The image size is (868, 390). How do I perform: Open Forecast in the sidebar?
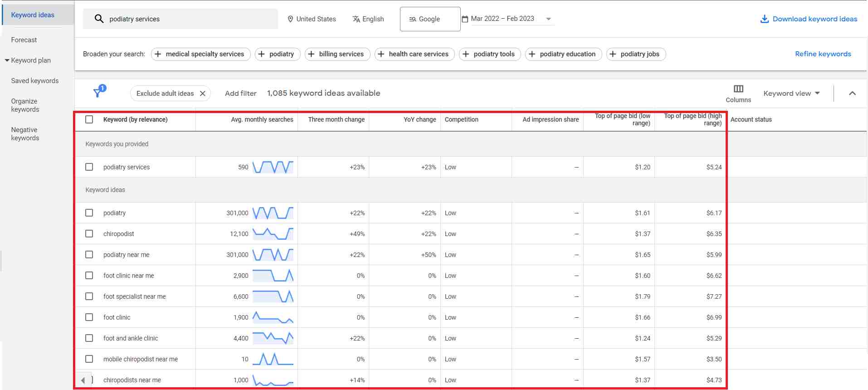pyautogui.click(x=24, y=40)
